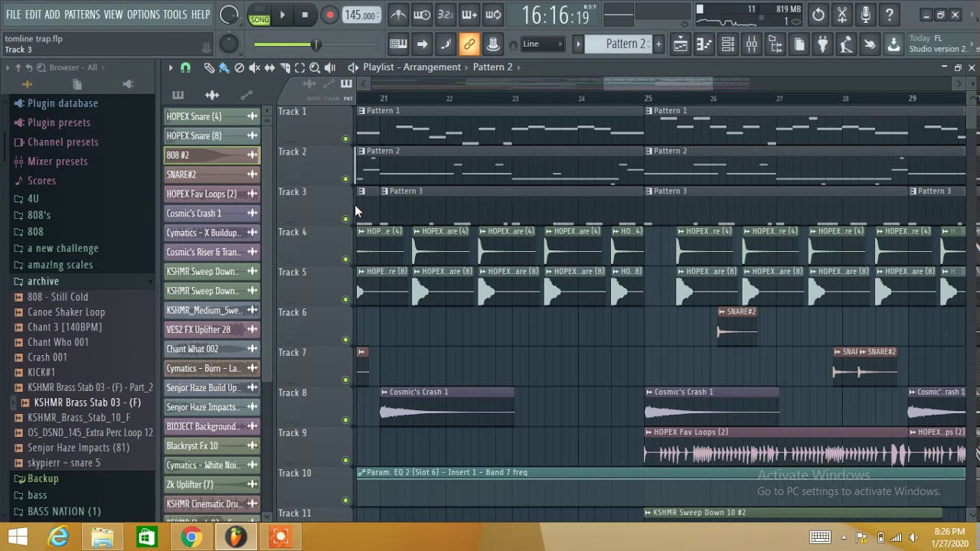This screenshot has width=980, height=551.
Task: Open the Mixer window from toolbar
Action: pyautogui.click(x=751, y=44)
